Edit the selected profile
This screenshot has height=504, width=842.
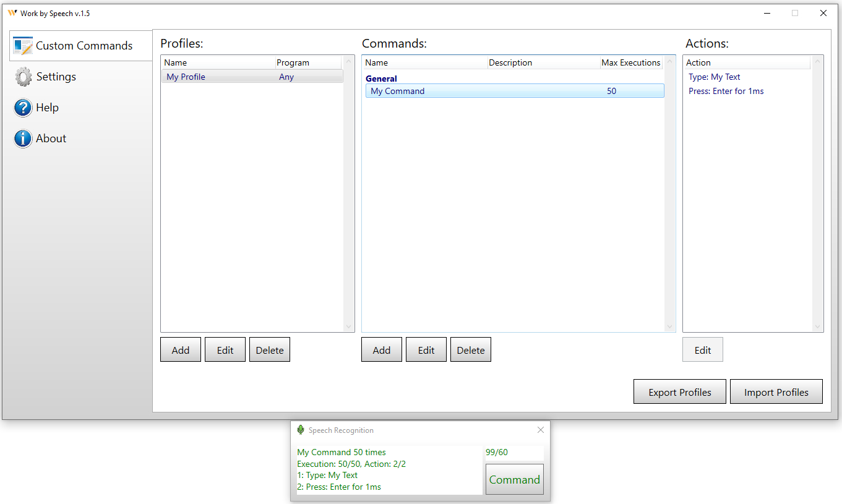pos(225,349)
